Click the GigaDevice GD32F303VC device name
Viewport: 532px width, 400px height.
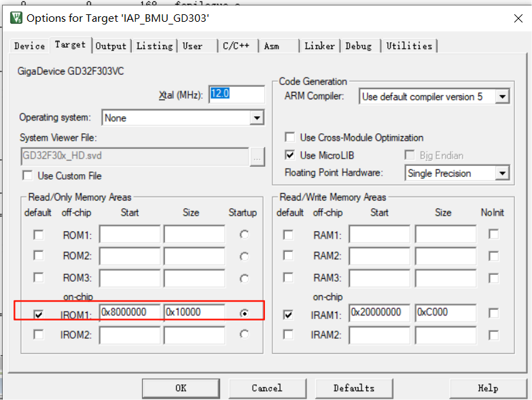point(71,71)
